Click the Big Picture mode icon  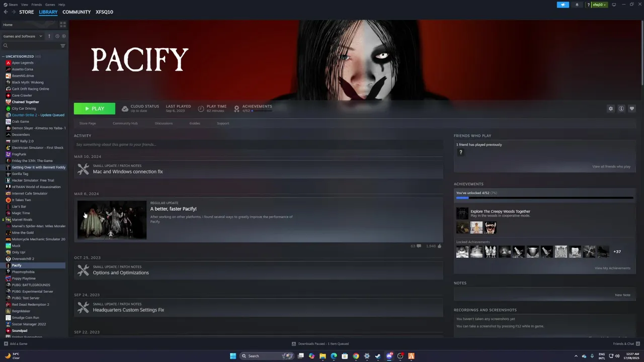click(x=614, y=5)
